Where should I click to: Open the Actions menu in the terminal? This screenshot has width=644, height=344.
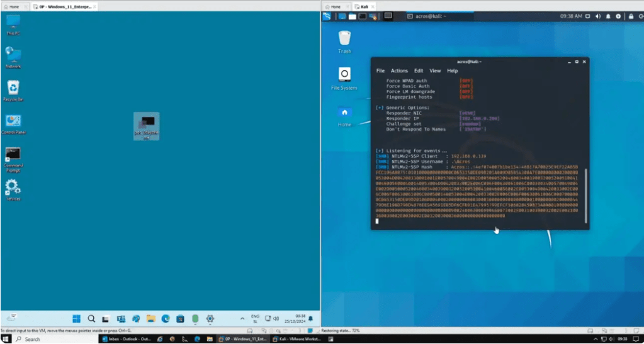[x=399, y=71]
